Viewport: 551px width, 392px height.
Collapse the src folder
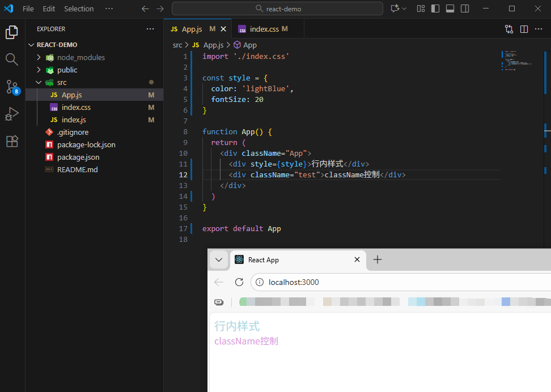[x=61, y=82]
